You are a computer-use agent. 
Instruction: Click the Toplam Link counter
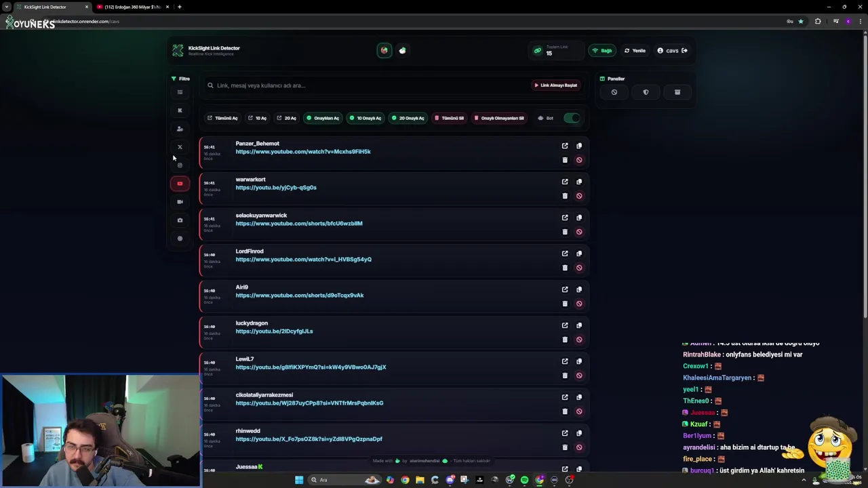click(557, 50)
